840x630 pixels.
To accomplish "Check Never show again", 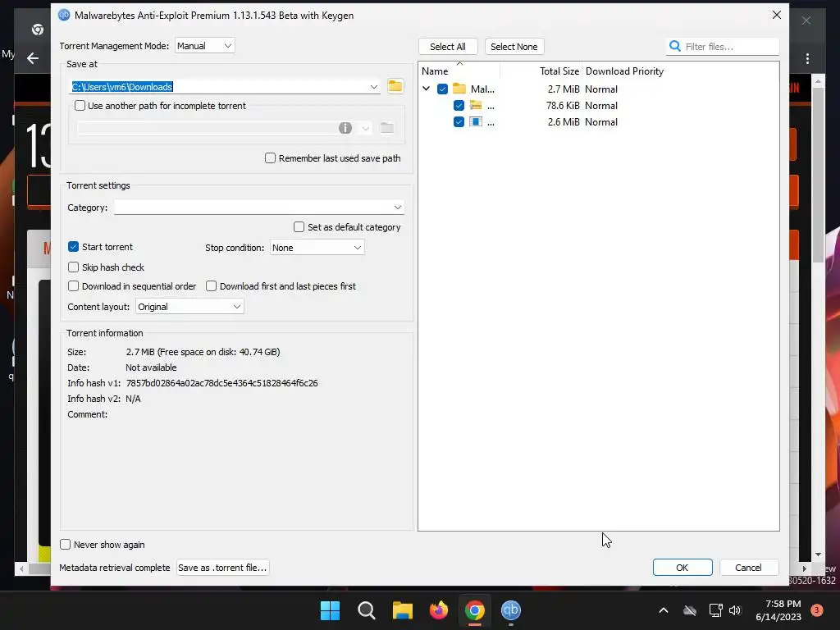I will coord(66,545).
